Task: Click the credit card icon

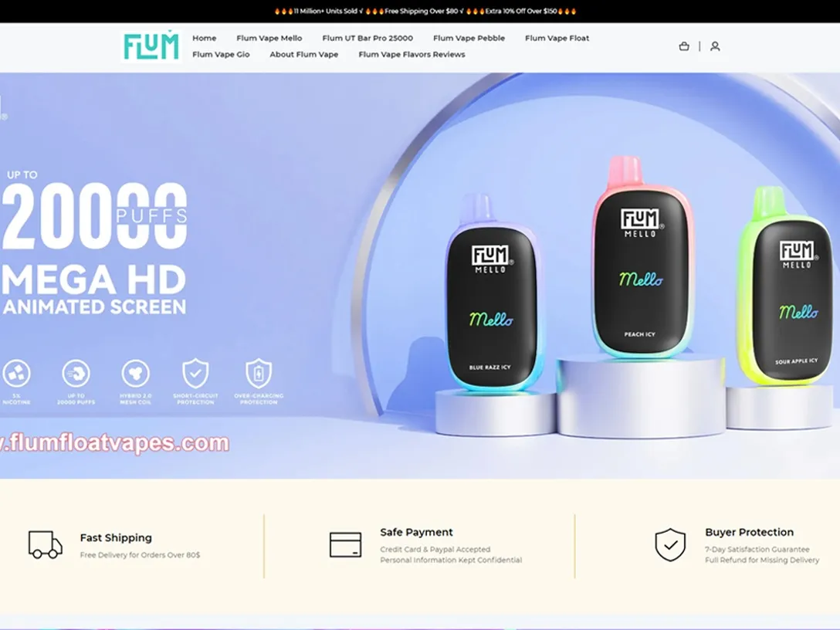Action: [x=345, y=545]
